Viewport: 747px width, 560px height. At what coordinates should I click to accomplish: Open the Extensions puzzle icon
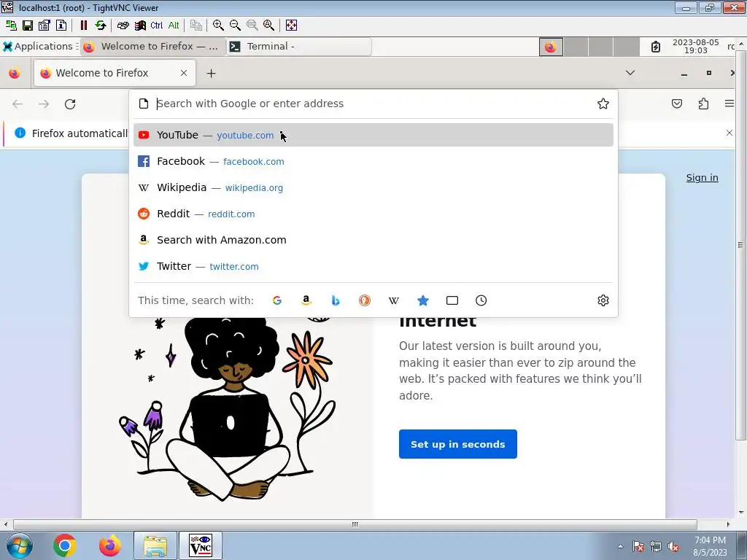pos(703,104)
